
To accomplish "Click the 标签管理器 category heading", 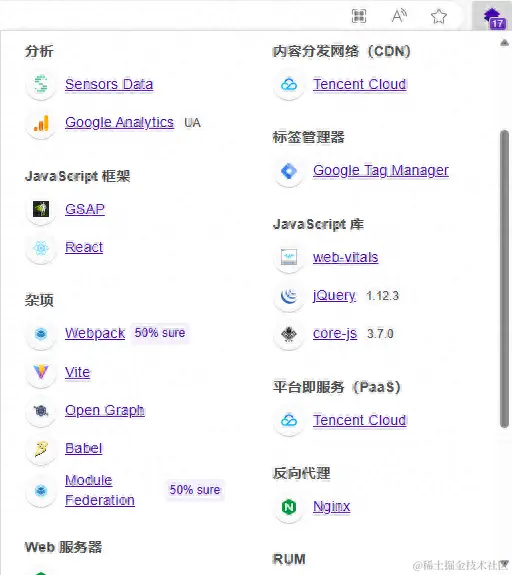I will [308, 137].
